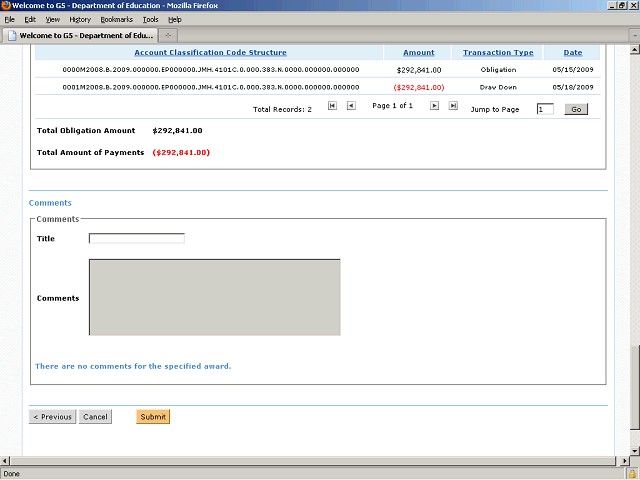Click the $292,841.00 Obligation amount cell
Viewport: 640px width, 480px height.
419,70
